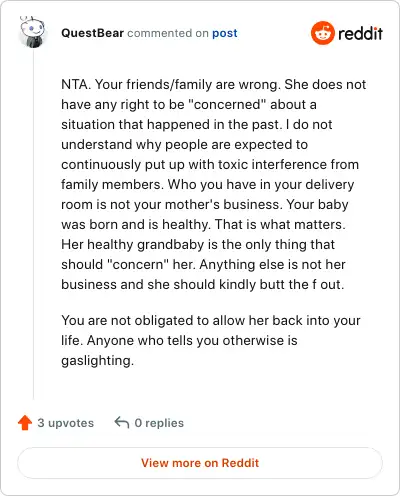Upvote using the orange arrow icon
This screenshot has height=496, width=400.
click(25, 423)
